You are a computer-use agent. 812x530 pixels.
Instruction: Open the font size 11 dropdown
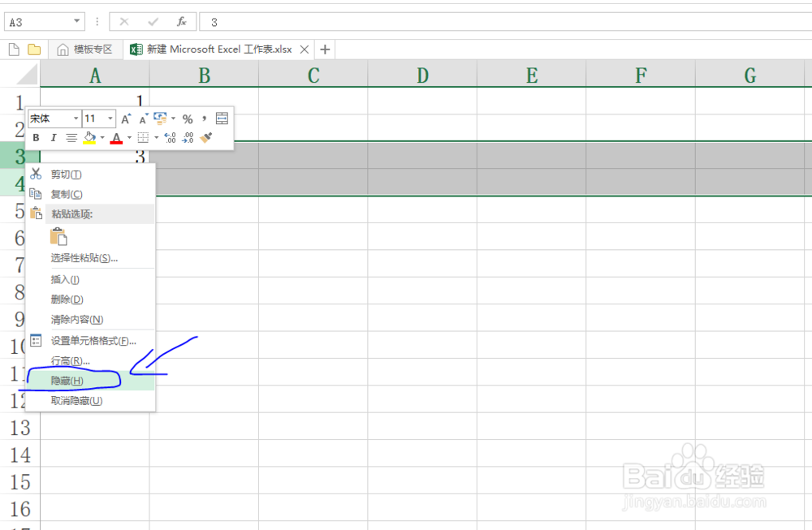tap(110, 118)
